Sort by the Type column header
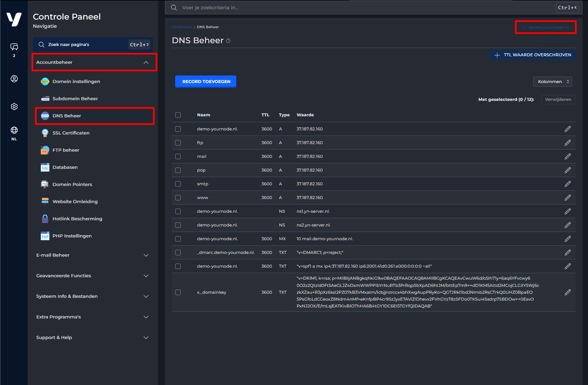This screenshot has height=385, width=588. (x=284, y=115)
